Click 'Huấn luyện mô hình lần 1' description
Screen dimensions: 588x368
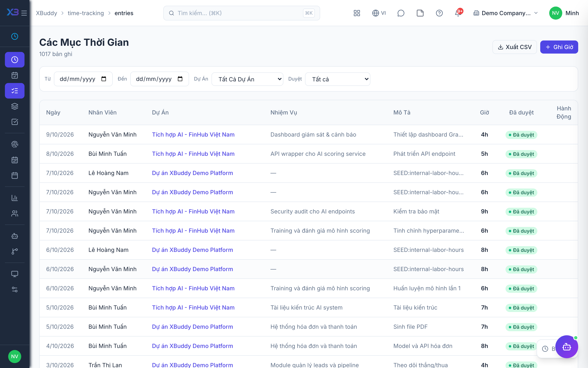[x=427, y=288]
